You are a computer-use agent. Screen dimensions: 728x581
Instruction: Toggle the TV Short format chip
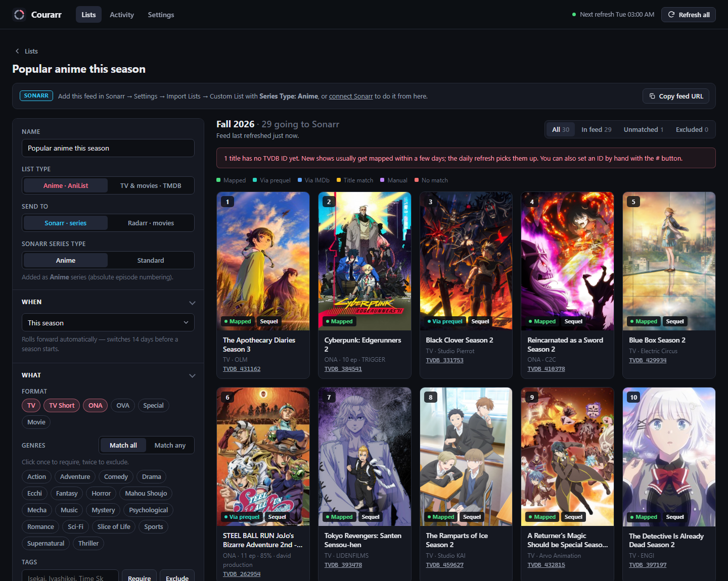62,405
